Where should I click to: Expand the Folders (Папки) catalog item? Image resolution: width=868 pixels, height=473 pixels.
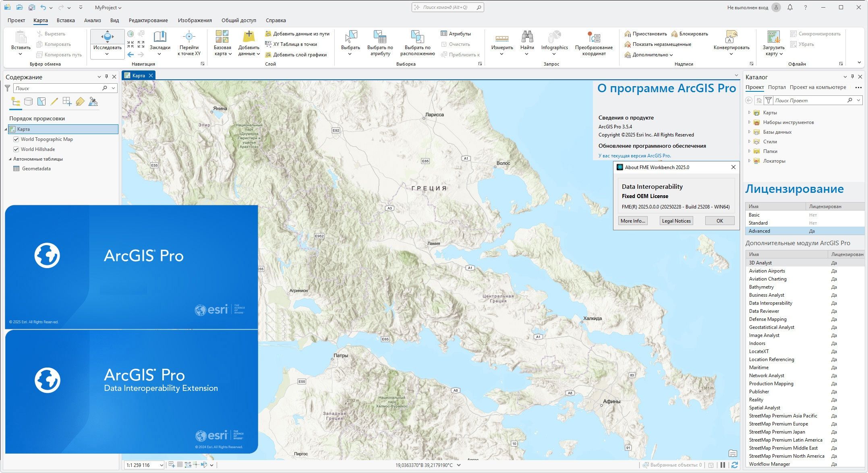click(x=749, y=151)
